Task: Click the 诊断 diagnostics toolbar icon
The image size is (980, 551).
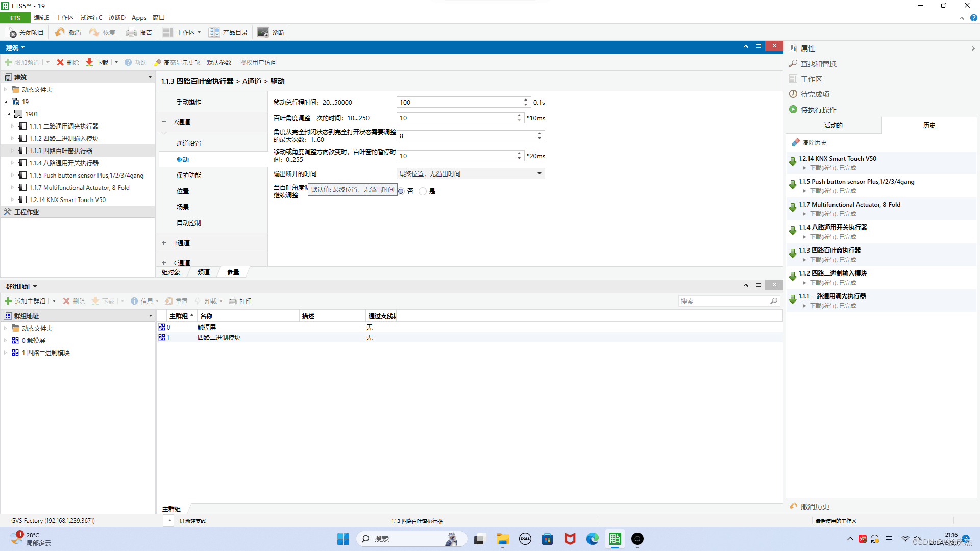Action: pyautogui.click(x=263, y=32)
